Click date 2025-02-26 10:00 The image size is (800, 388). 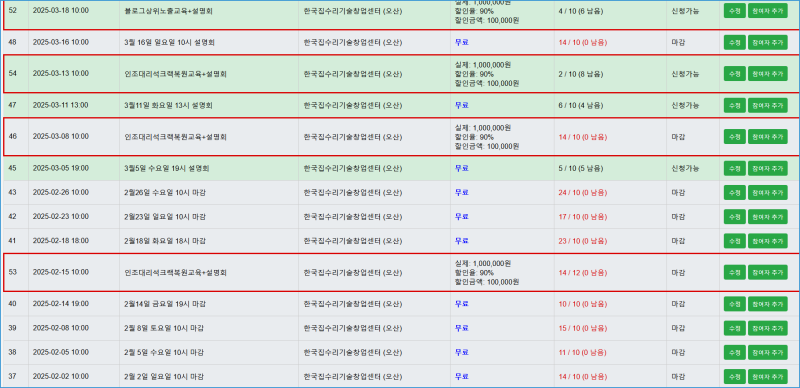click(60, 192)
